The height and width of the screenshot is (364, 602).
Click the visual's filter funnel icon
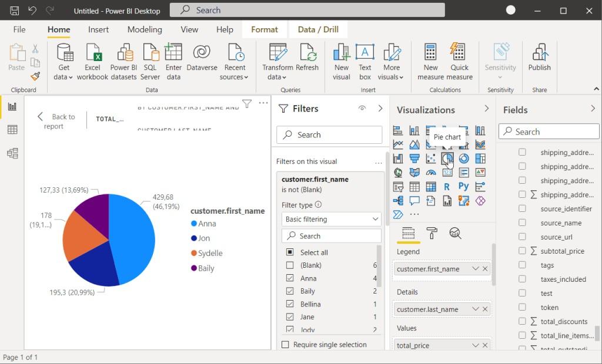[x=247, y=103]
